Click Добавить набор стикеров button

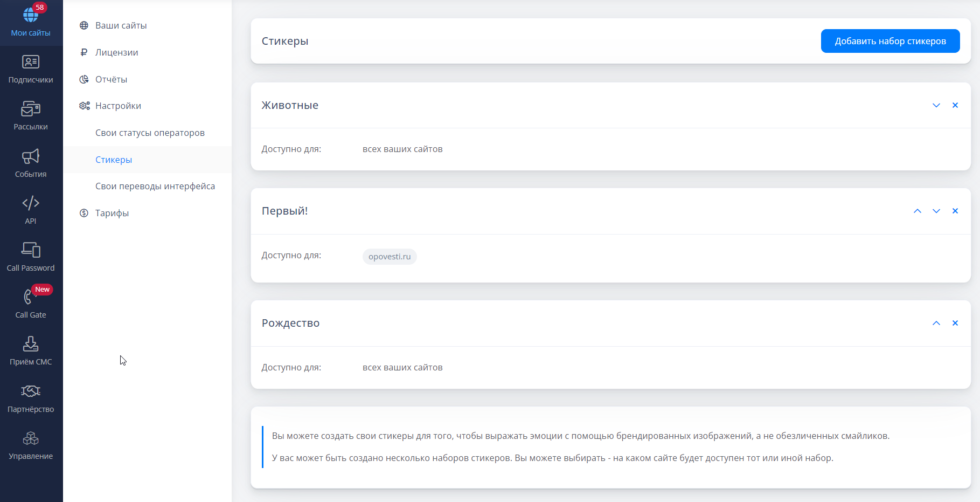click(x=890, y=41)
